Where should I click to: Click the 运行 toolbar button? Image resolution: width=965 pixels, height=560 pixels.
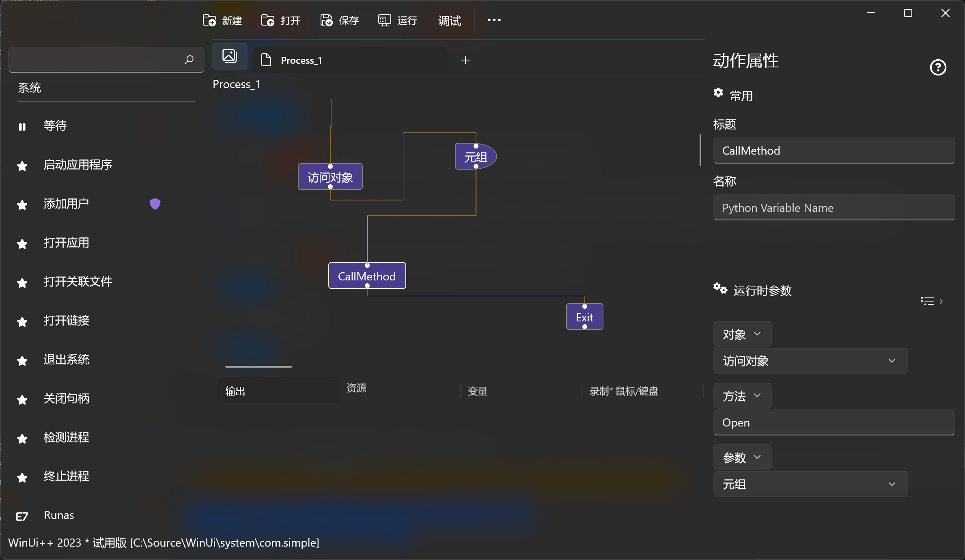point(398,20)
